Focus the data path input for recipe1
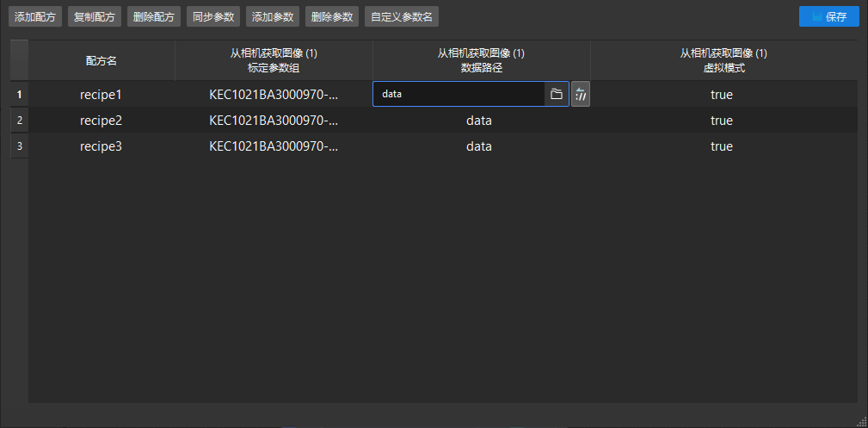This screenshot has width=868, height=428. pos(459,94)
